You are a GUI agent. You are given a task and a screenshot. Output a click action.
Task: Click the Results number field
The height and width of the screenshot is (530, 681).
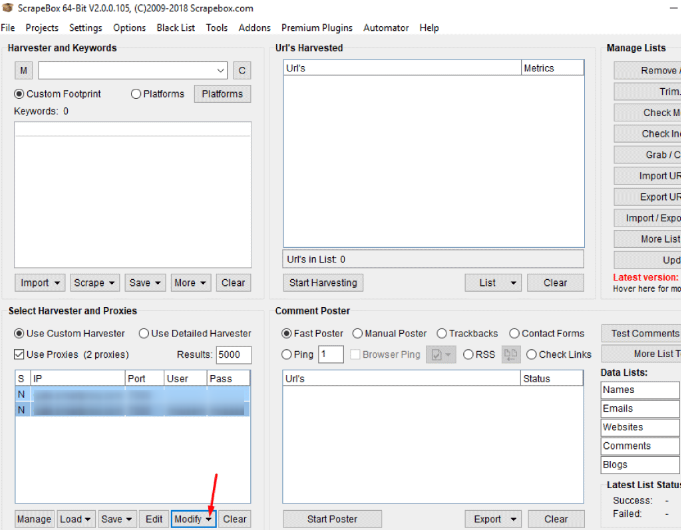[234, 354]
